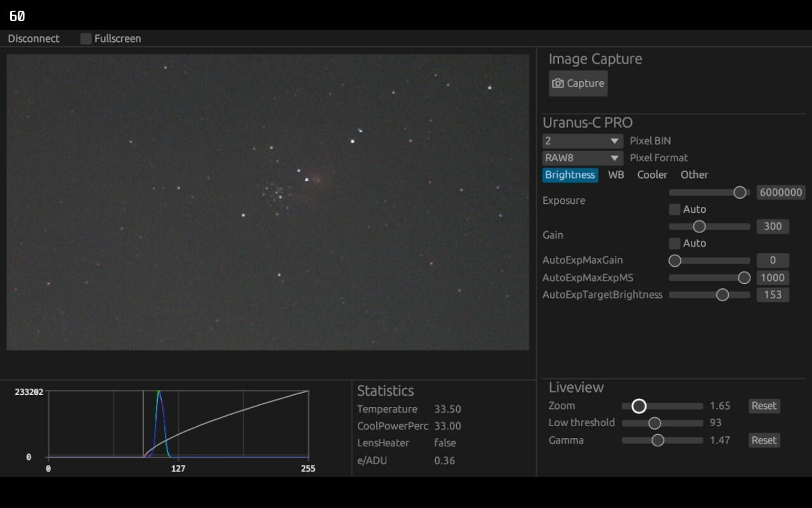The height and width of the screenshot is (508, 812).
Task: Open the Cooler settings tab
Action: 652,175
